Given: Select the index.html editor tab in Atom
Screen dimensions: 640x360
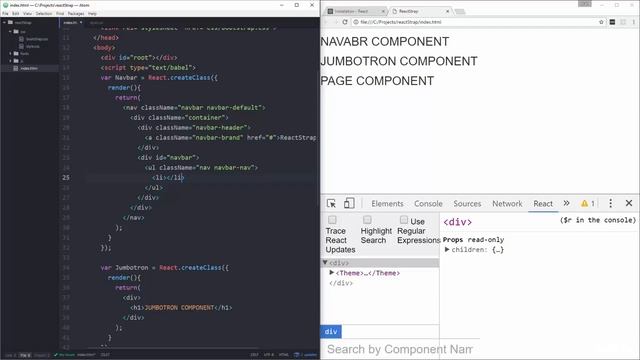Looking at the screenshot, I should 73,22.
